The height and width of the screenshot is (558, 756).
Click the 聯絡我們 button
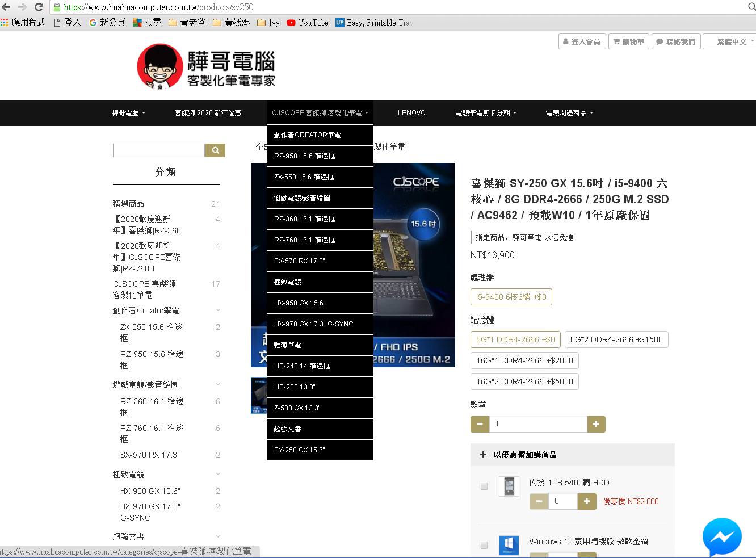(676, 41)
